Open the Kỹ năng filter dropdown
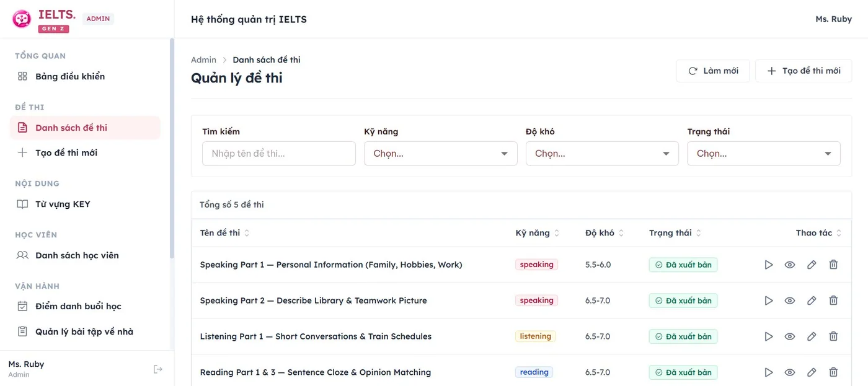This screenshot has height=386, width=868. pyautogui.click(x=441, y=154)
